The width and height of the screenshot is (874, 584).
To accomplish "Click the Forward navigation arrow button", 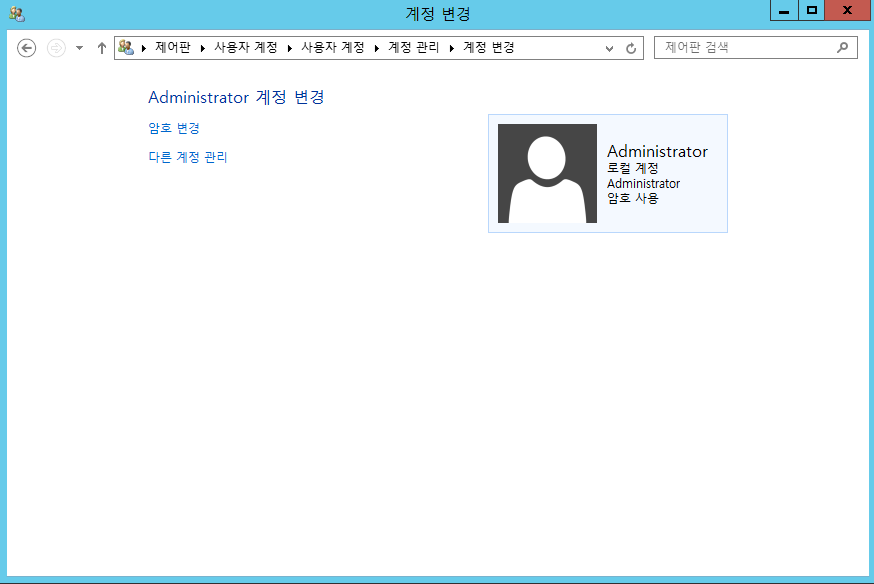I will pos(56,48).
